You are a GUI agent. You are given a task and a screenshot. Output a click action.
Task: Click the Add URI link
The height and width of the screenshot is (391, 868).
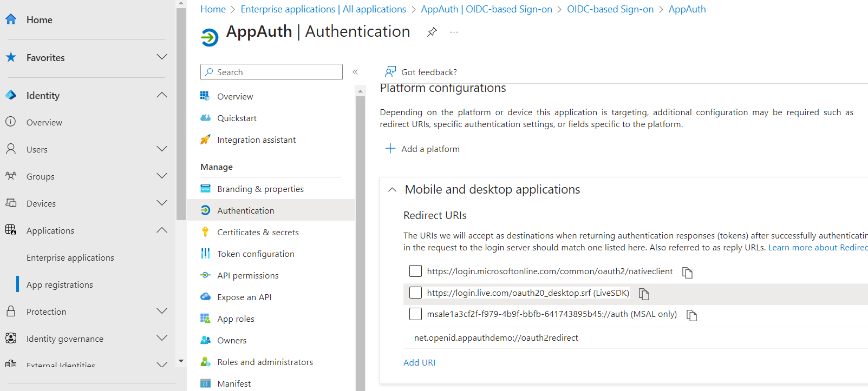pyautogui.click(x=419, y=362)
